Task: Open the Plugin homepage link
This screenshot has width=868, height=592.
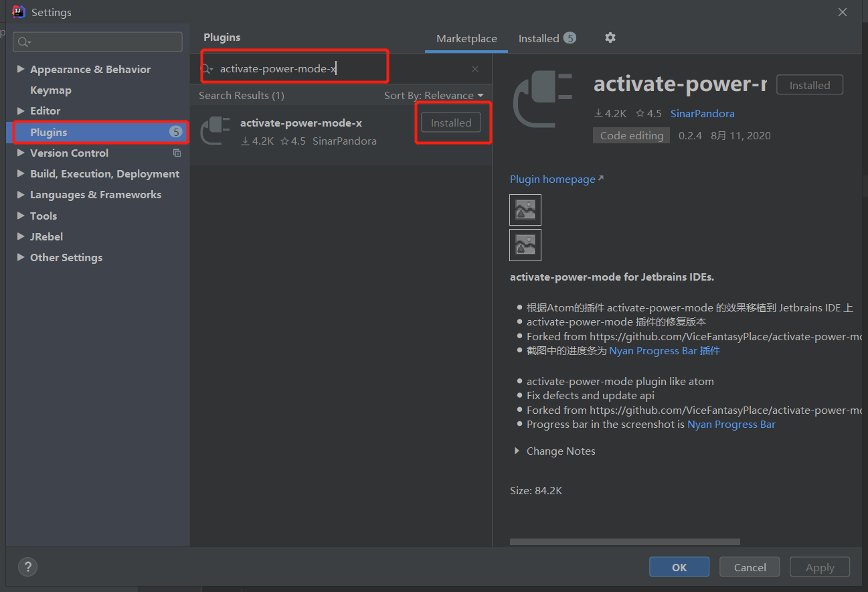Action: [552, 179]
